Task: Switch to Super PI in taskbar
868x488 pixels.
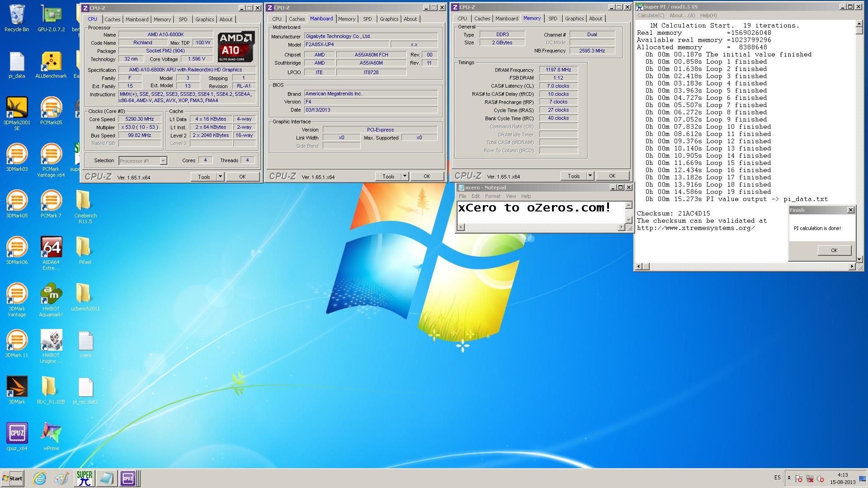Action: [x=84, y=479]
